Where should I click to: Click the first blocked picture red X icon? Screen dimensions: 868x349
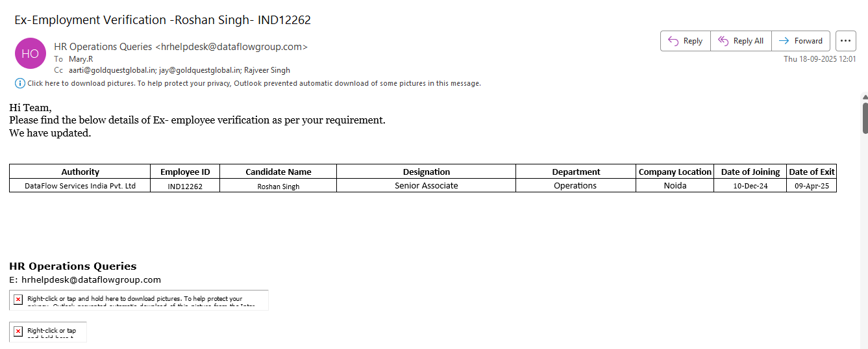pos(18,300)
